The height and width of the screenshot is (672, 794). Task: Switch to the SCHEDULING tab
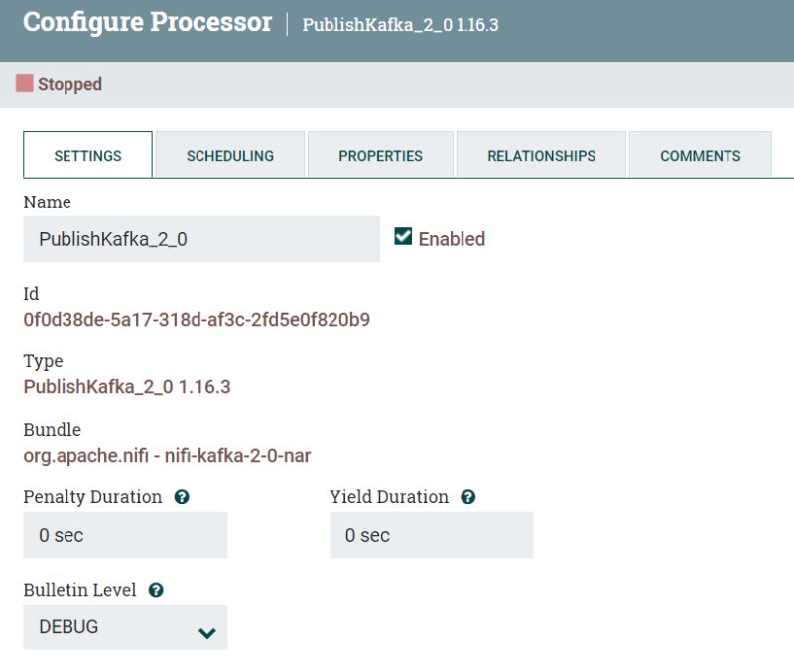[x=229, y=155]
